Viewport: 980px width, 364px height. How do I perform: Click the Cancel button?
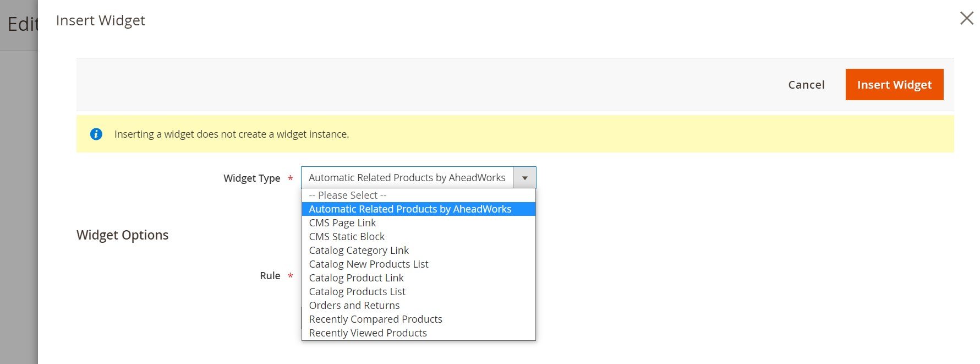point(806,85)
